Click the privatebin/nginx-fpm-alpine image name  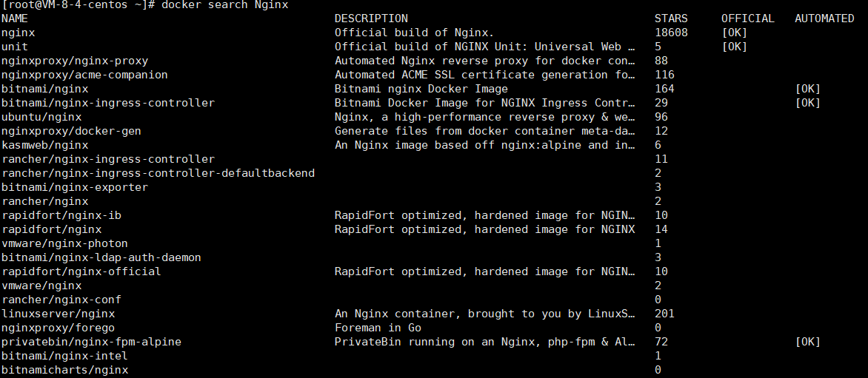point(91,342)
